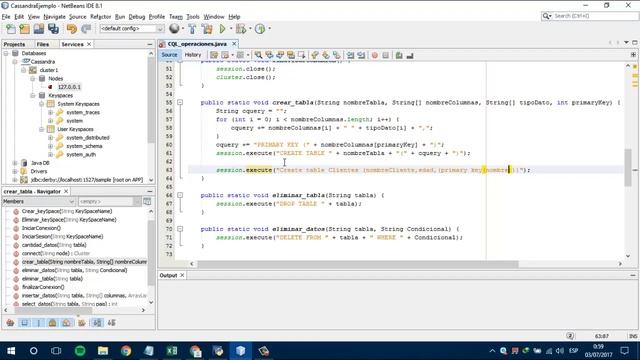
Task: Click the Profile Project clock icon
Action: [x=260, y=29]
